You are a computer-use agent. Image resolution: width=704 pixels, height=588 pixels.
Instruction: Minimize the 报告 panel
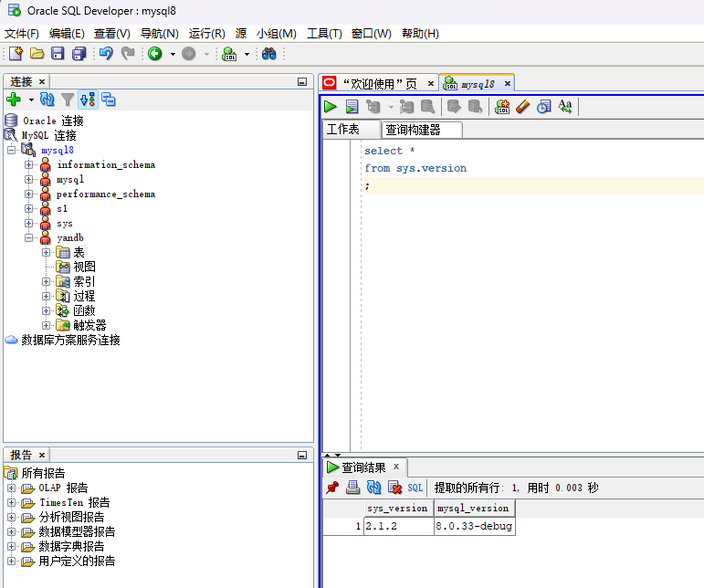(x=302, y=455)
